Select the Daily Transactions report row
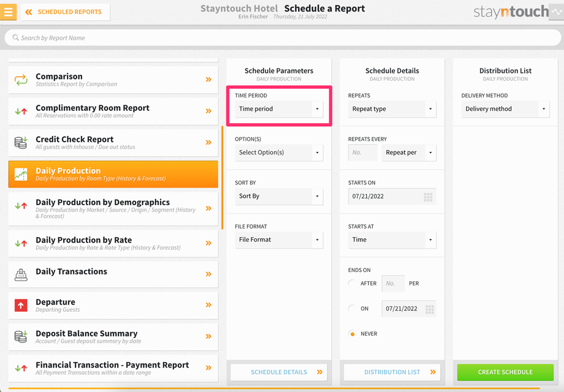564x392 pixels. click(113, 274)
